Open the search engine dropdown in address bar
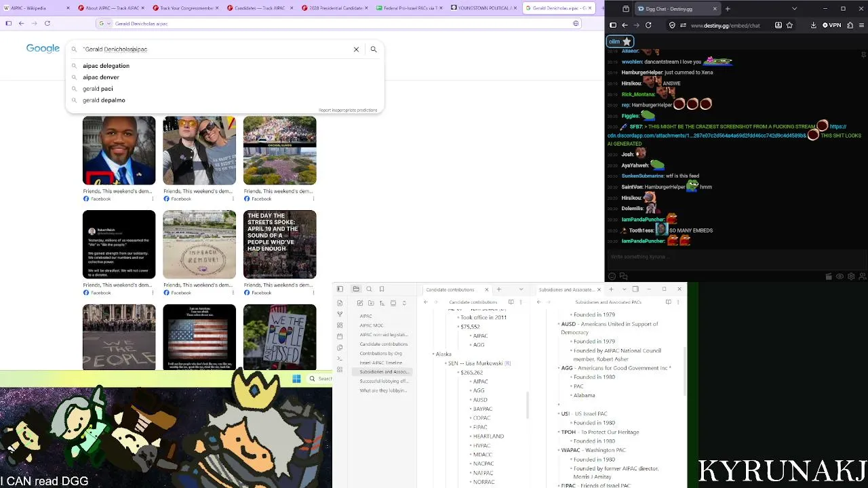Image resolution: width=868 pixels, height=488 pixels. [104, 24]
